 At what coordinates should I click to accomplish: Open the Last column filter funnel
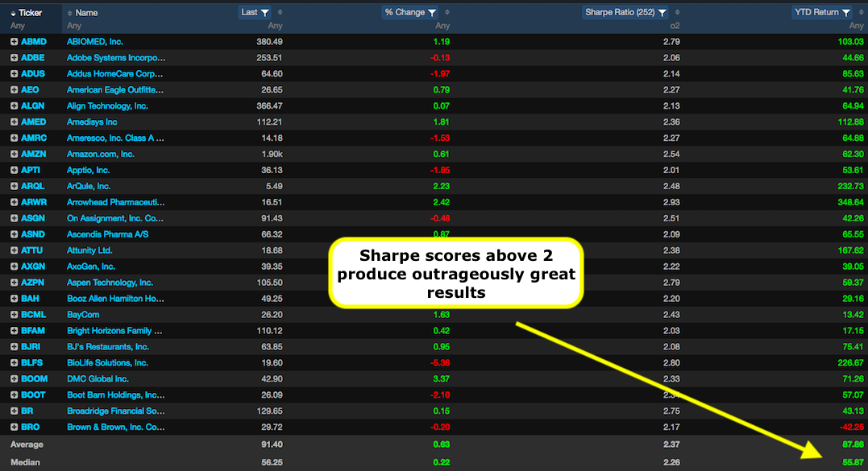(x=265, y=12)
